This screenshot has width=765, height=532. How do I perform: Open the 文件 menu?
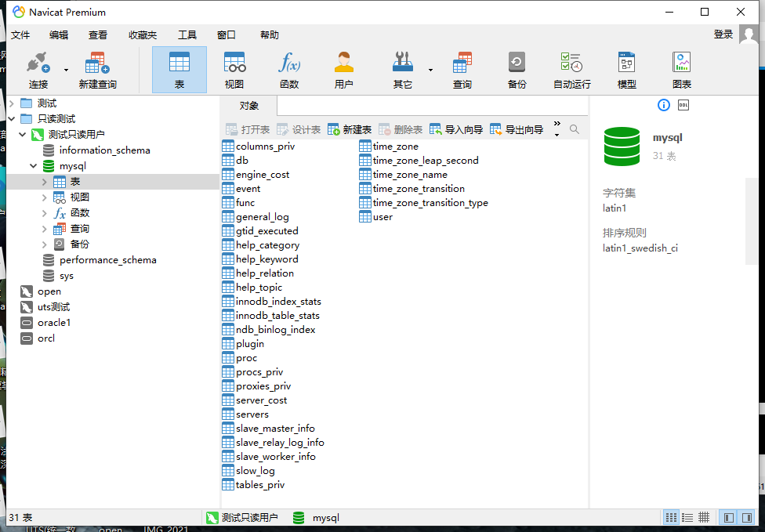pyautogui.click(x=20, y=35)
